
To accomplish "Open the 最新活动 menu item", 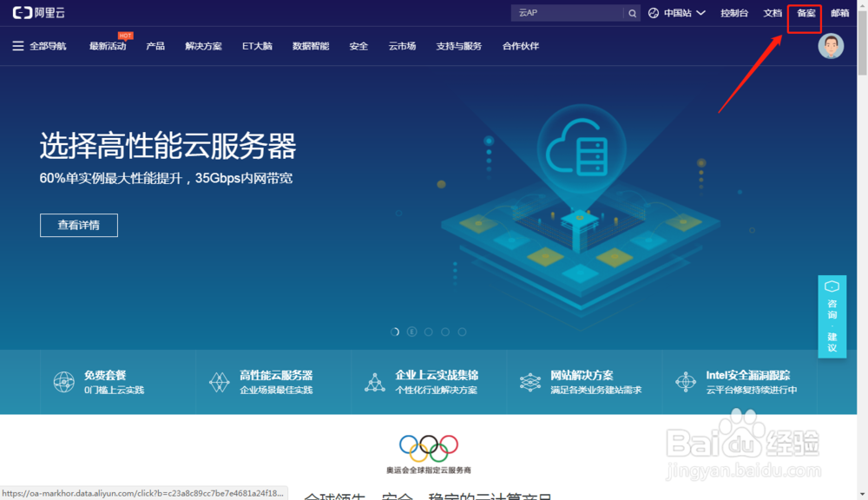I will pos(108,46).
